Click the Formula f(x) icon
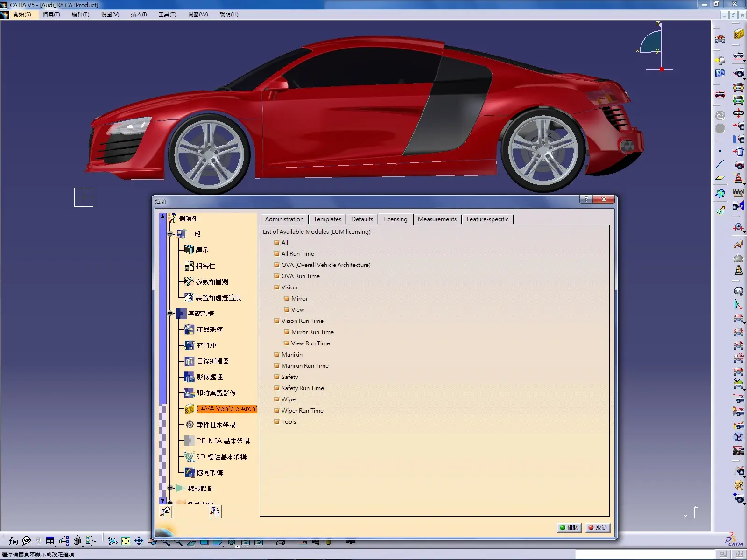The height and width of the screenshot is (560, 747). point(13,541)
